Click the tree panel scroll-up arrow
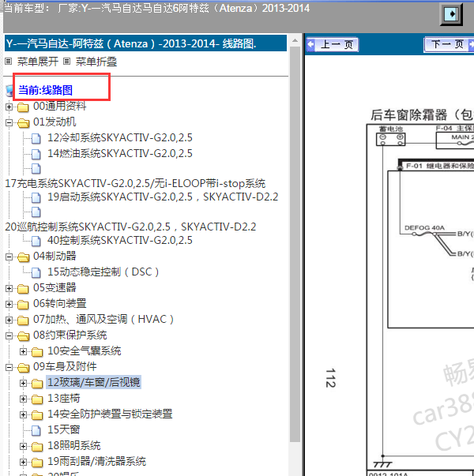This screenshot has height=476, width=474. coord(295,40)
